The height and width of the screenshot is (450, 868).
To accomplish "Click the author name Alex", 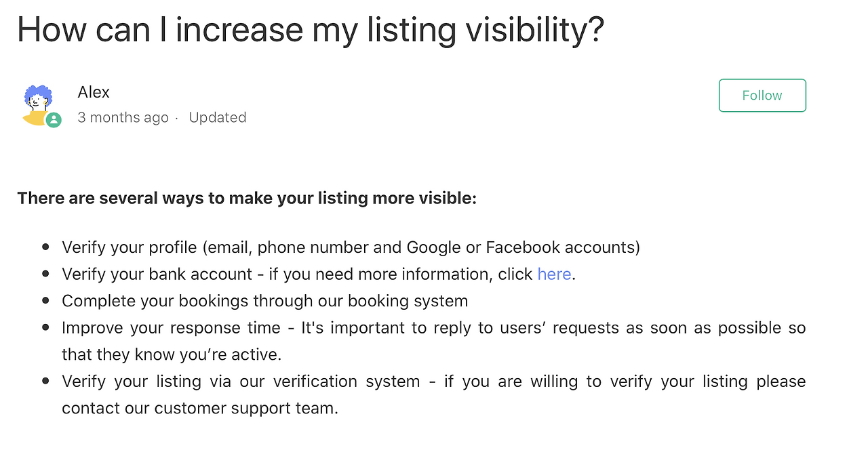I will click(x=94, y=92).
